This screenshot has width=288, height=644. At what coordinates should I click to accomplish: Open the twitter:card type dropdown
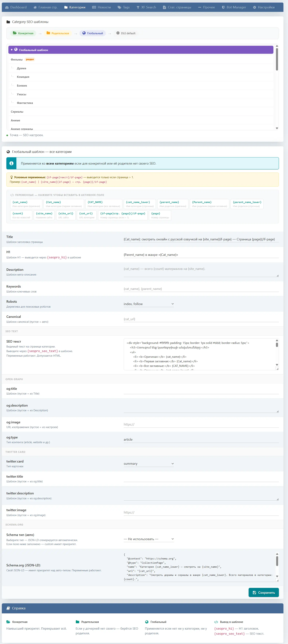149,463
